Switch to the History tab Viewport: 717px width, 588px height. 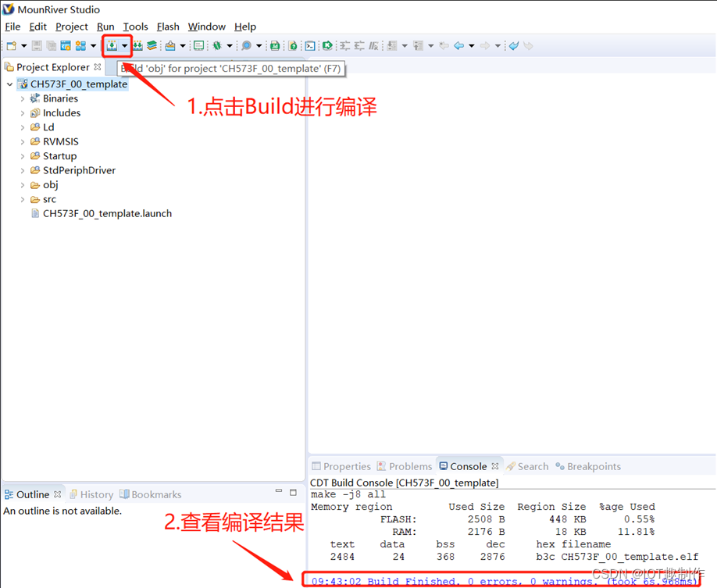pos(91,494)
